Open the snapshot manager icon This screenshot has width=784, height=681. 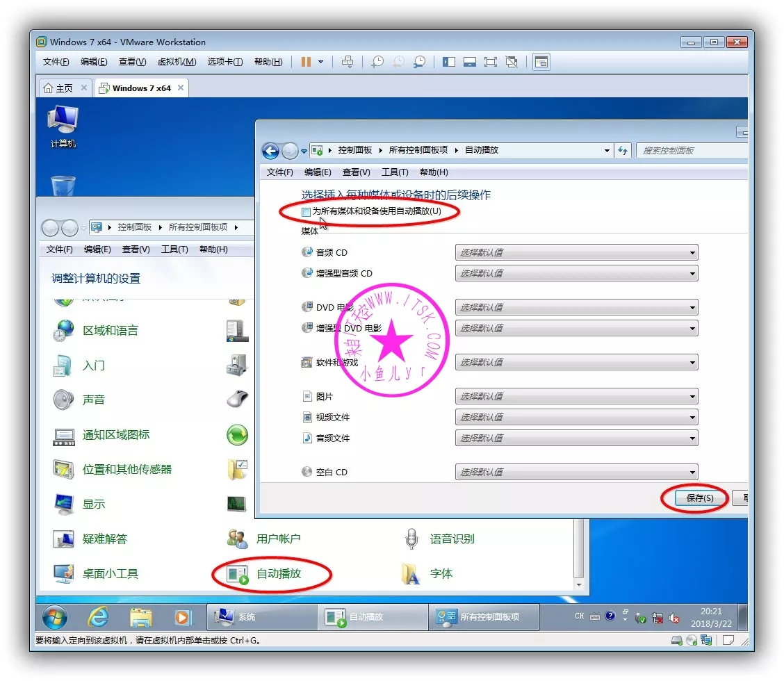coord(419,62)
